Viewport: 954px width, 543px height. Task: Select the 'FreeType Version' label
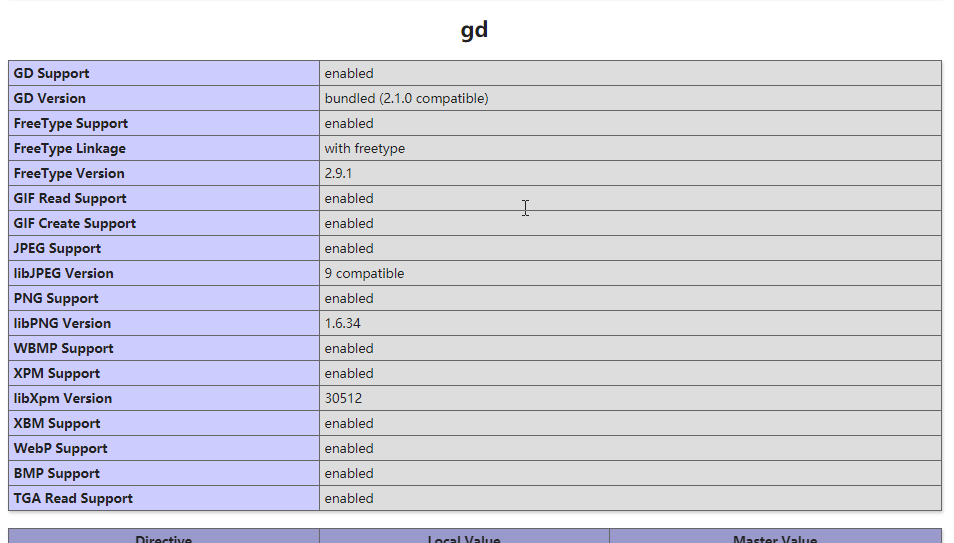[69, 173]
